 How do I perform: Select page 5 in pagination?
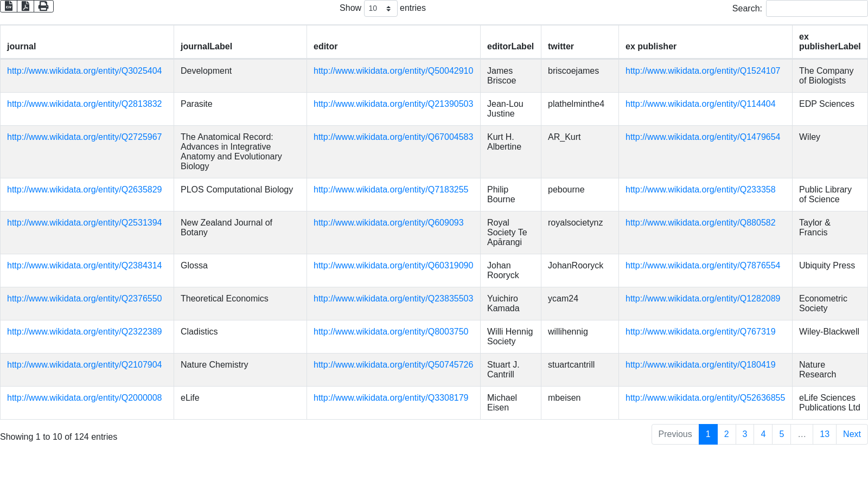pos(781,434)
